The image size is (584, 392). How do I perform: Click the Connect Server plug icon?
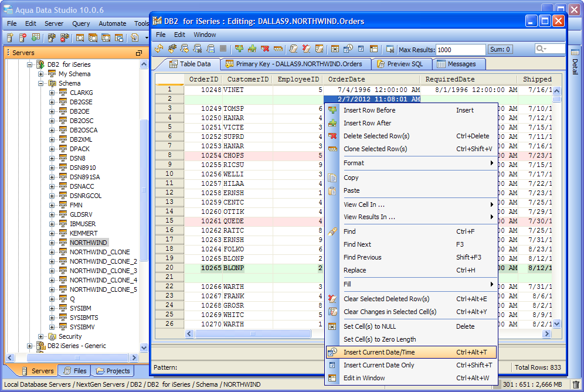[52, 38]
